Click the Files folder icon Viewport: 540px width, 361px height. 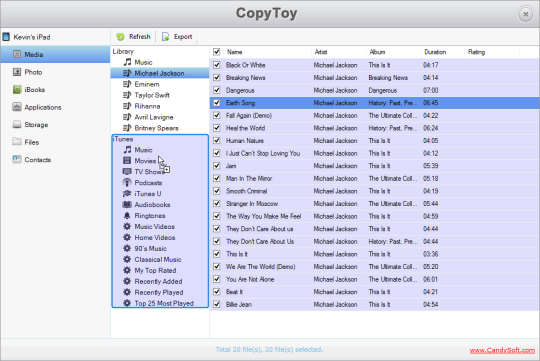point(17,142)
